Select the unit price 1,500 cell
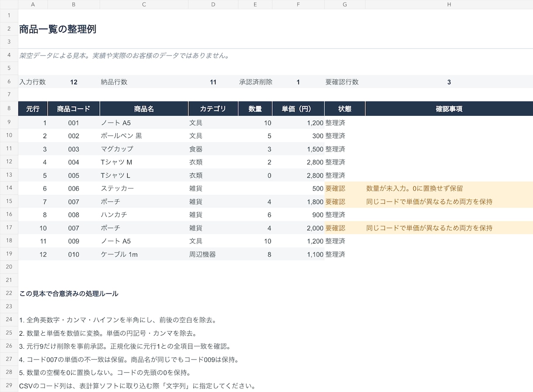533x392 pixels. pyautogui.click(x=298, y=149)
